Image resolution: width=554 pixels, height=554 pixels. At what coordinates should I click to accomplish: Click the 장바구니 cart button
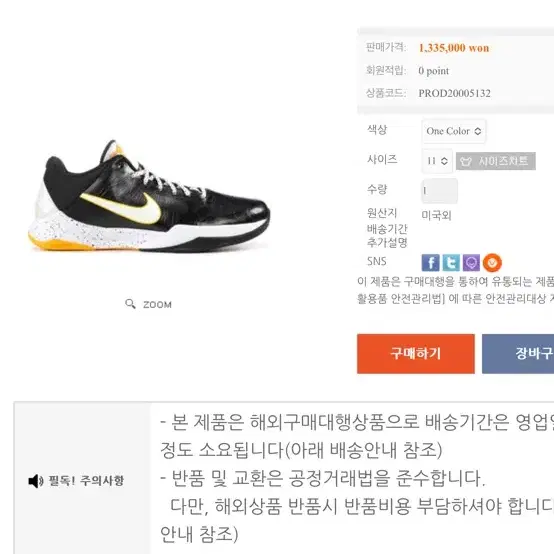point(518,354)
